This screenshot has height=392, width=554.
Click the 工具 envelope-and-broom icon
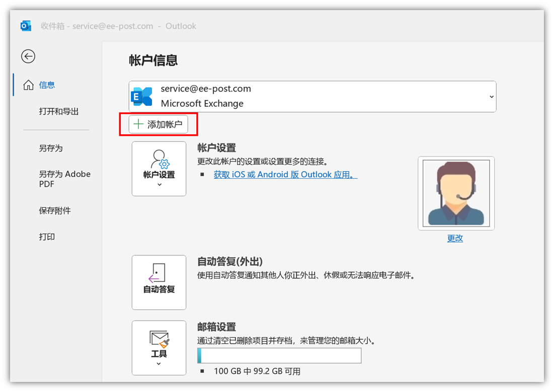point(159,339)
